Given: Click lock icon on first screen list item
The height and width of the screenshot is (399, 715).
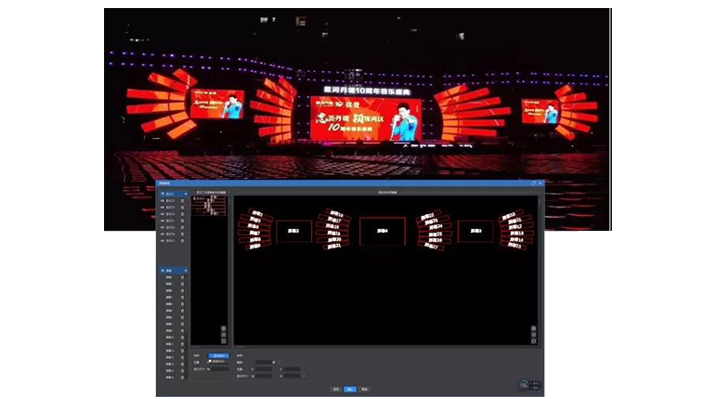Looking at the screenshot, I should tap(182, 277).
